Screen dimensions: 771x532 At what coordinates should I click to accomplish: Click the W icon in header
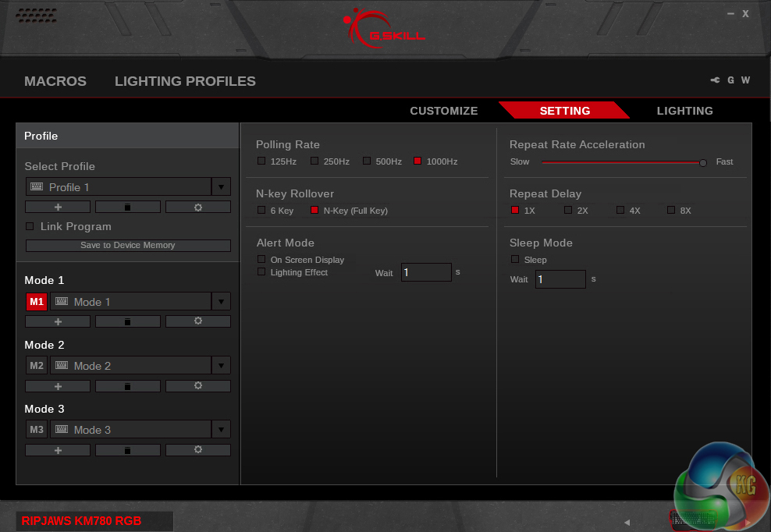745,80
